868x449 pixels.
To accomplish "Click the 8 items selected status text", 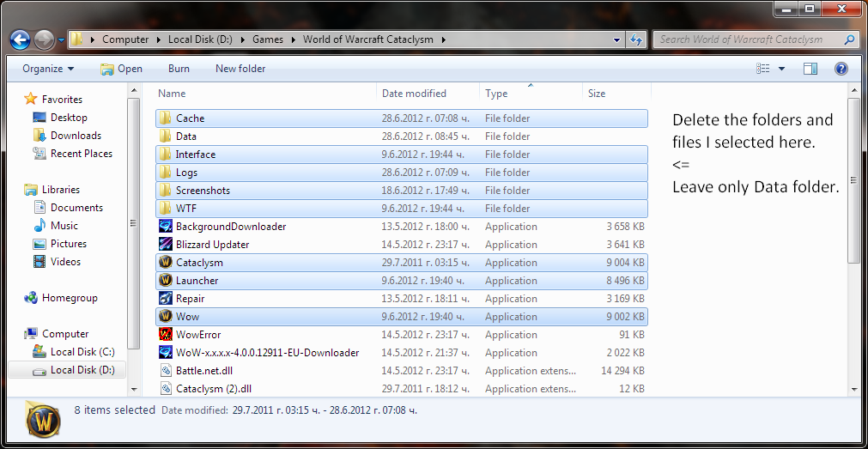I will pos(114,410).
